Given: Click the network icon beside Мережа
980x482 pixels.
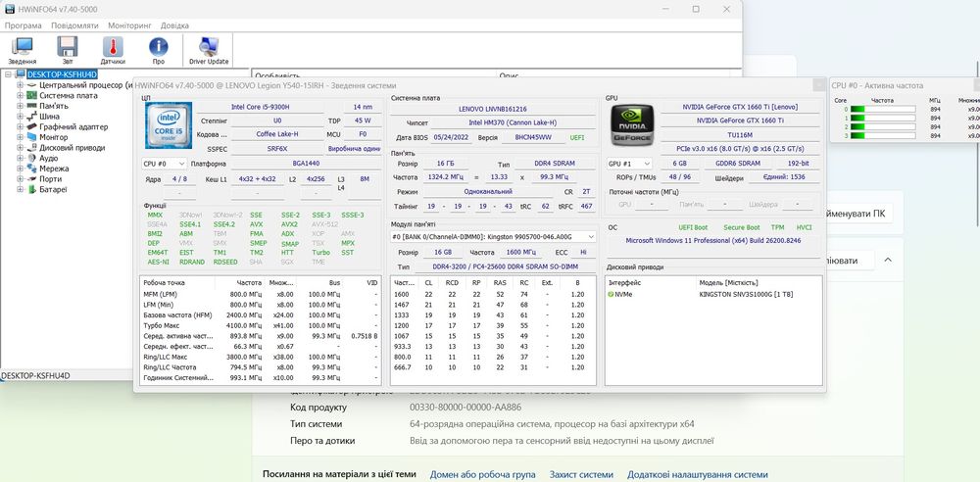Looking at the screenshot, I should pyautogui.click(x=31, y=169).
